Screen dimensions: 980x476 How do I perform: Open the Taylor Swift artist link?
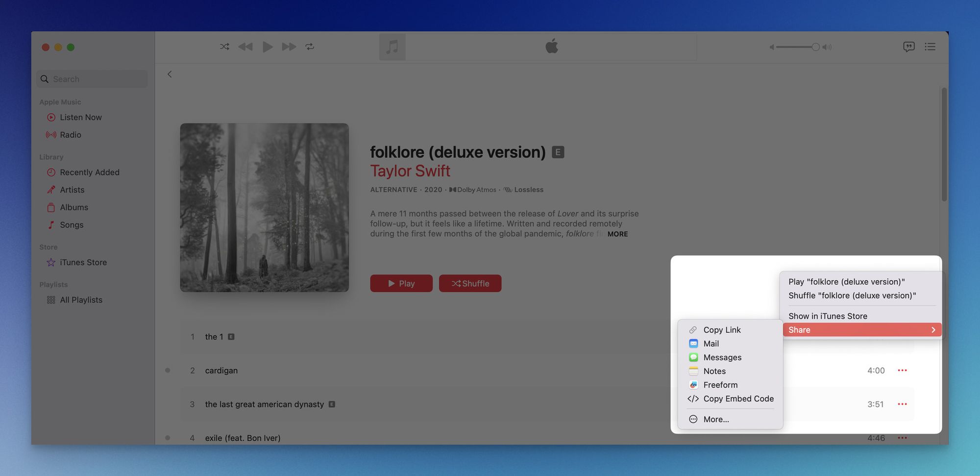pos(410,171)
